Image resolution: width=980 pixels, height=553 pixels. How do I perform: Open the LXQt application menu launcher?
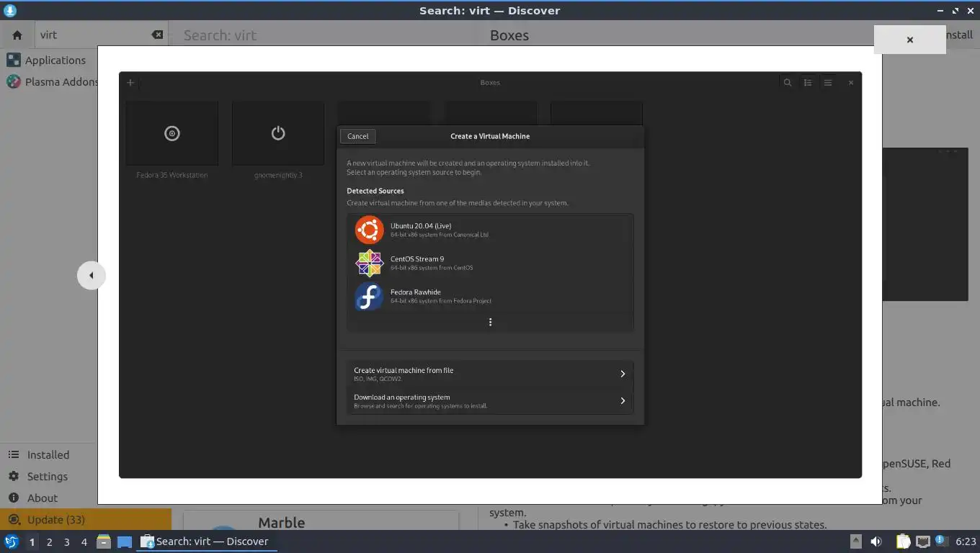click(11, 541)
